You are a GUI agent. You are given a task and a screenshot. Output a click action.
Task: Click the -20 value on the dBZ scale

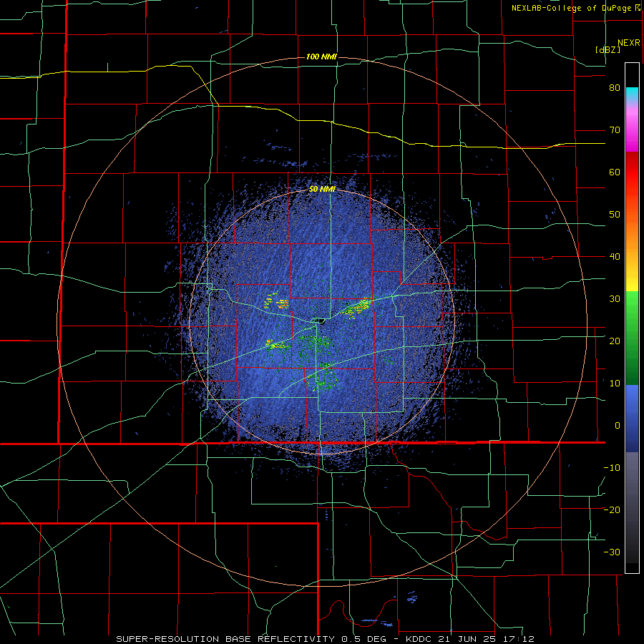click(612, 509)
